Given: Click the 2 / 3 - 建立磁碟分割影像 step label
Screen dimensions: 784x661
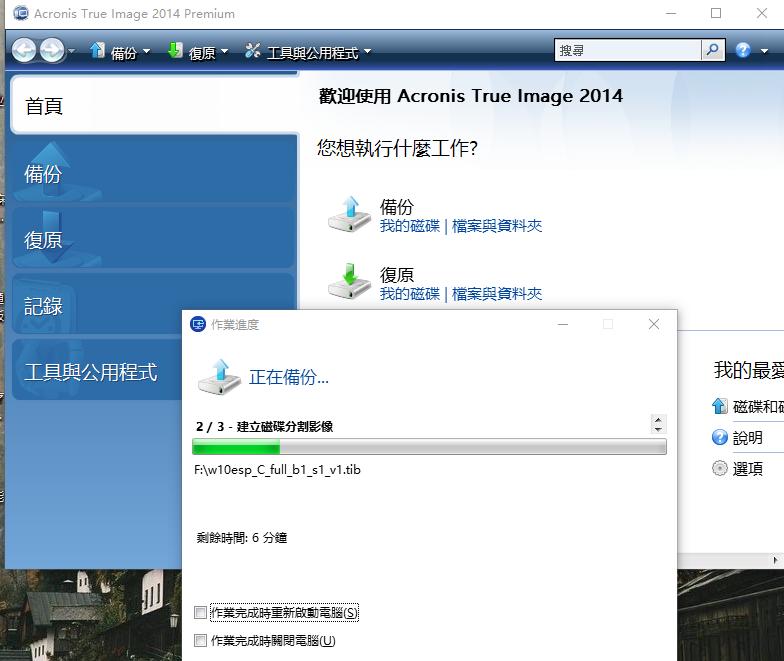Looking at the screenshot, I should pyautogui.click(x=264, y=426).
